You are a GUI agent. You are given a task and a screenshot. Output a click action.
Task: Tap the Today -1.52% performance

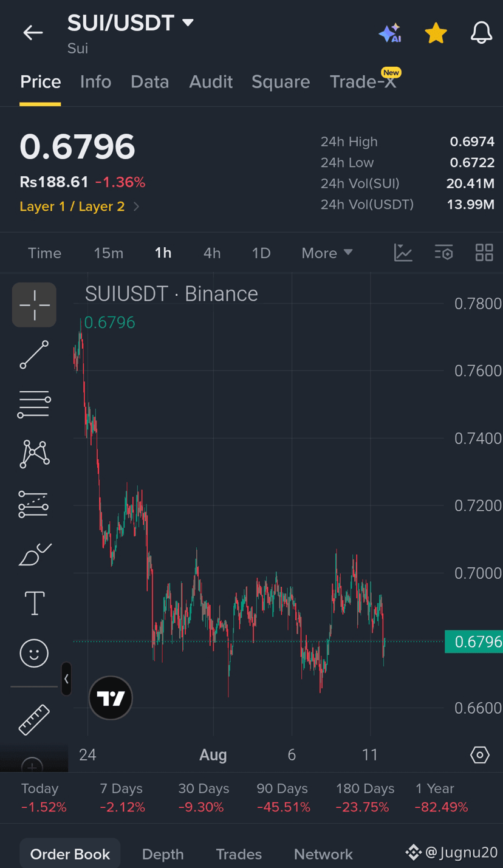pos(44,798)
